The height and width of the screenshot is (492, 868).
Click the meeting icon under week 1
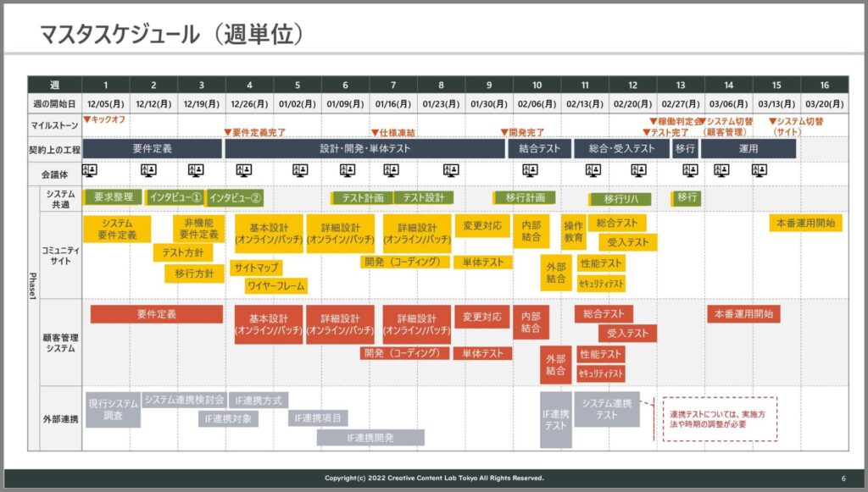(x=90, y=169)
